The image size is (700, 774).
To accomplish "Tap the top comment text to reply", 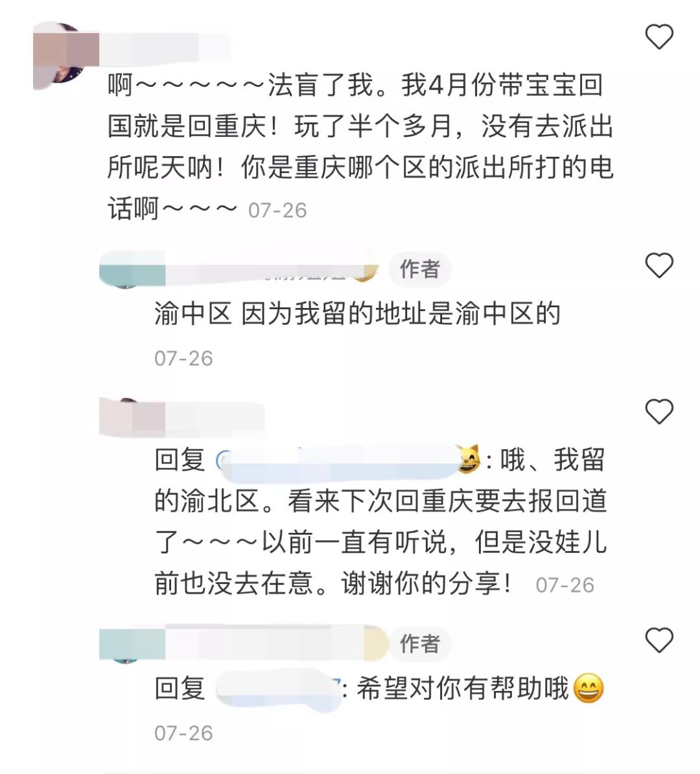I will coord(360,147).
